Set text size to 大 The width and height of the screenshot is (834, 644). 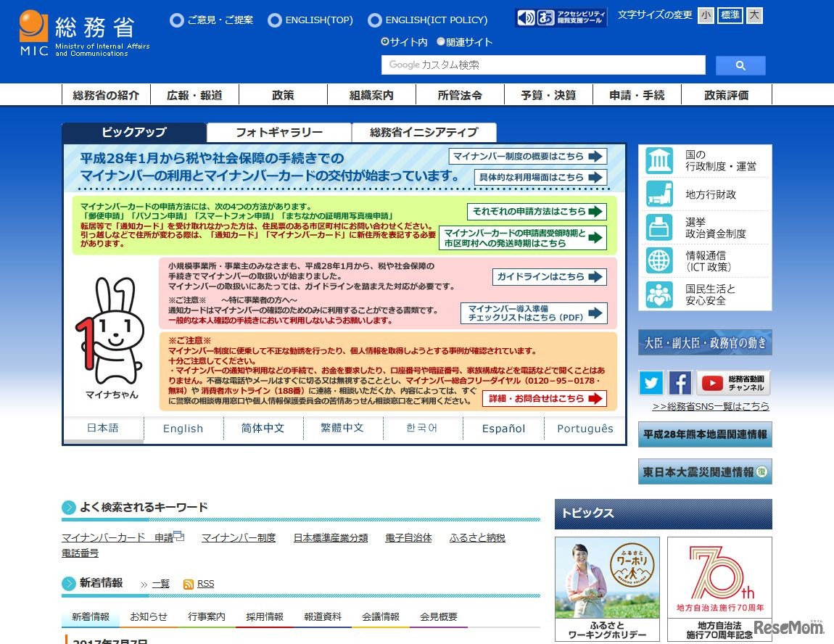754,15
